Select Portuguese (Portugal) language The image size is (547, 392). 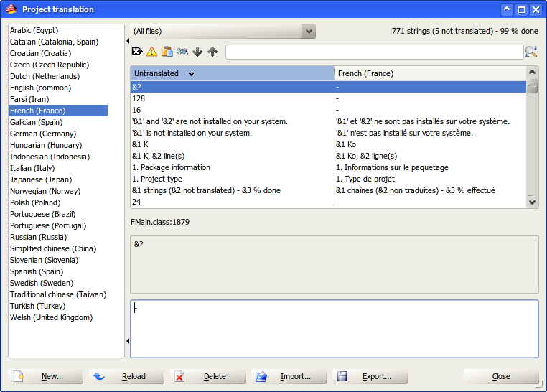point(48,226)
